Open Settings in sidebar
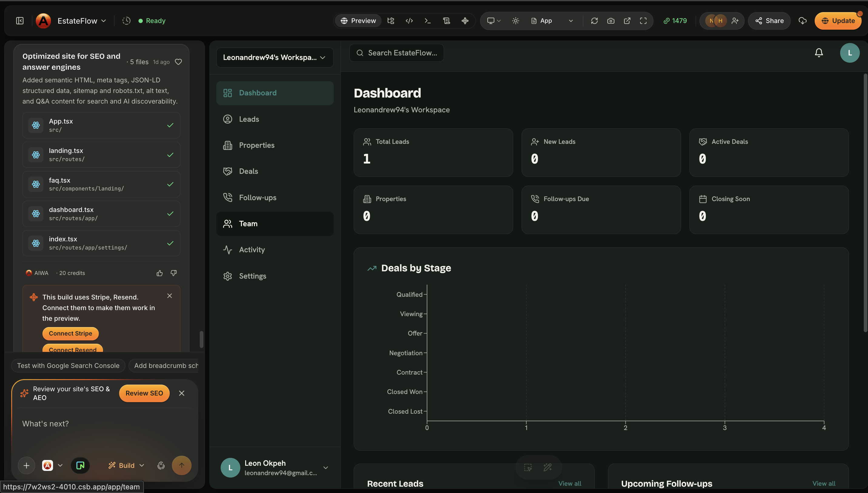Image resolution: width=868 pixels, height=493 pixels. [x=275, y=276]
